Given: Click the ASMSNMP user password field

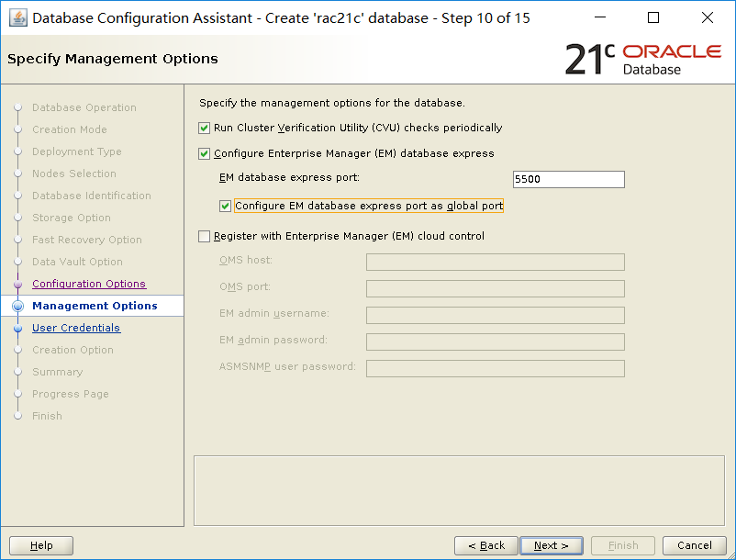Looking at the screenshot, I should click(x=496, y=368).
